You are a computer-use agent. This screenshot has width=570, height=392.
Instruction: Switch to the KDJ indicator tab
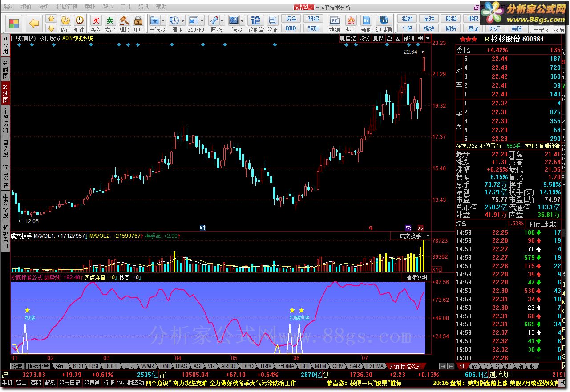(x=78, y=366)
